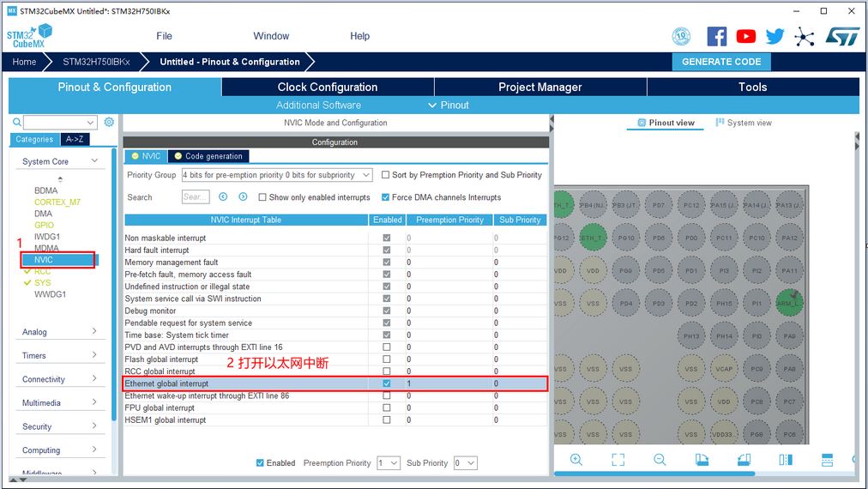
Task: Open the settings gear in the categories panel
Action: click(x=109, y=123)
